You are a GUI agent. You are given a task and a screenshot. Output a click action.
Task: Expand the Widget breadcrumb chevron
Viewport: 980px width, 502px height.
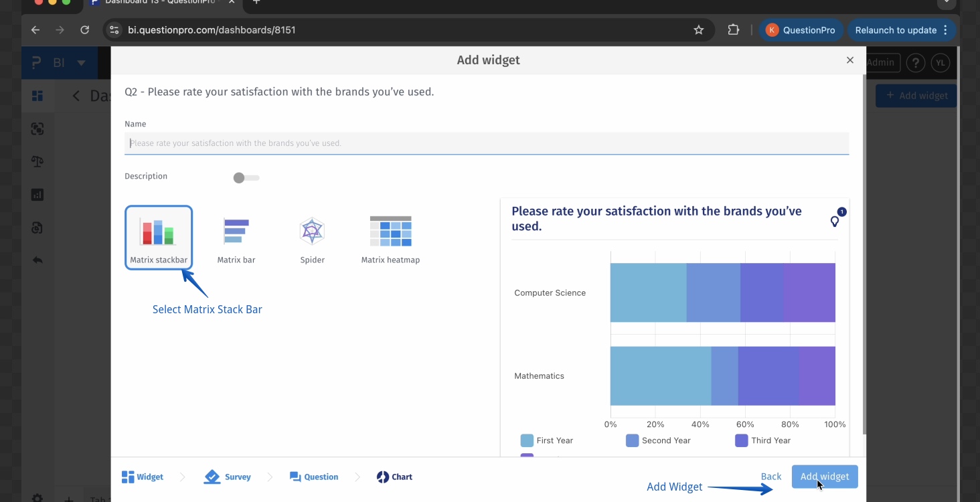pyautogui.click(x=182, y=477)
